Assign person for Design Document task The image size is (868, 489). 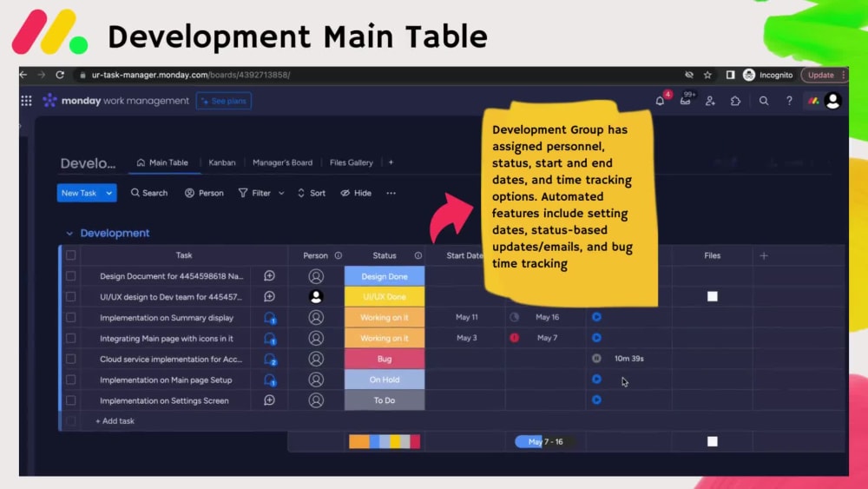pos(316,276)
